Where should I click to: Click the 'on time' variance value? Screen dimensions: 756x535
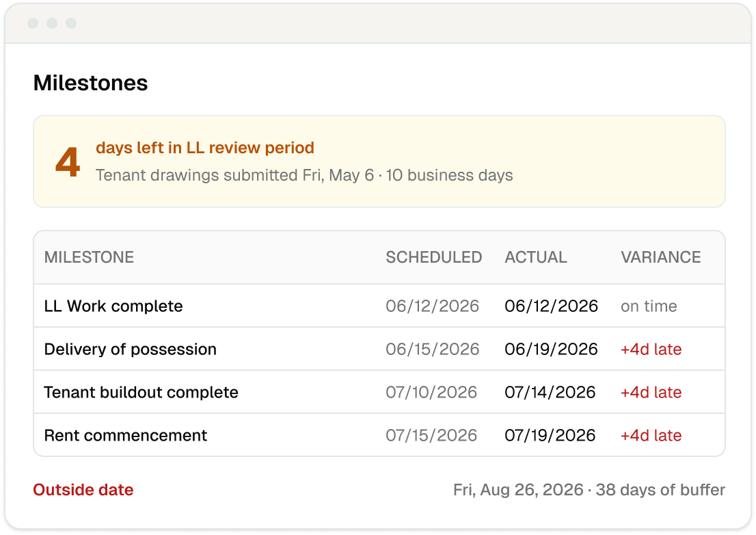coord(649,306)
